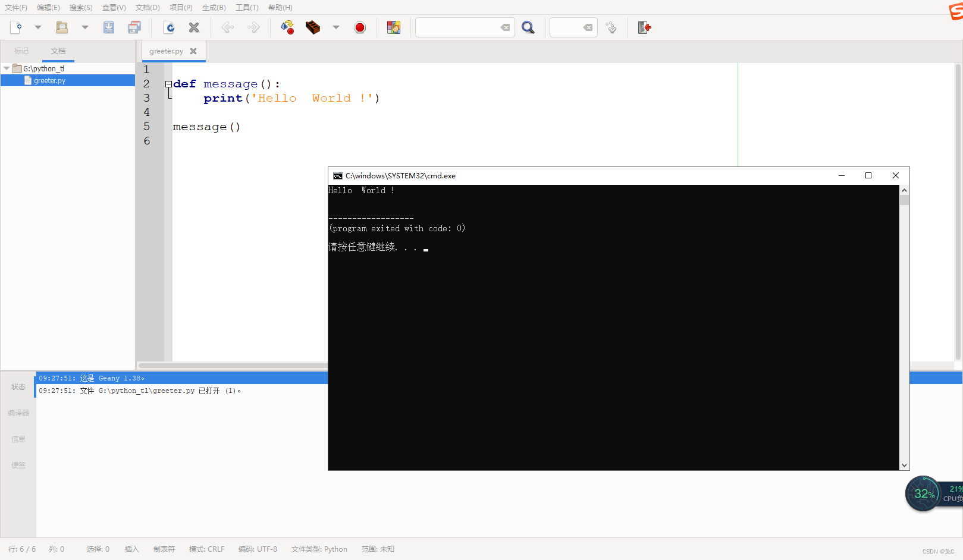
Task: Click the cmd.exe title bar icon
Action: click(x=338, y=175)
